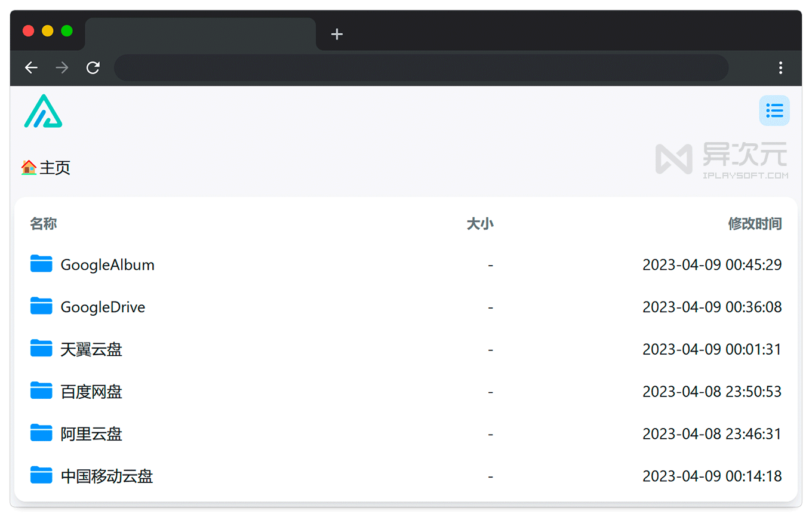Viewport: 812px width, 517px height.
Task: Click the 天翼云盘 folder icon
Action: click(41, 349)
